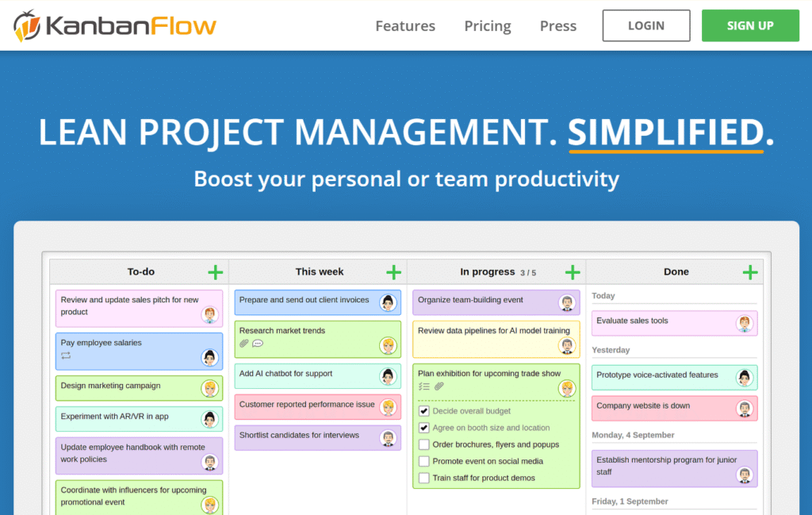Image resolution: width=812 pixels, height=515 pixels.
Task: Open the comment bubble on Research market trends
Action: pos(258,343)
